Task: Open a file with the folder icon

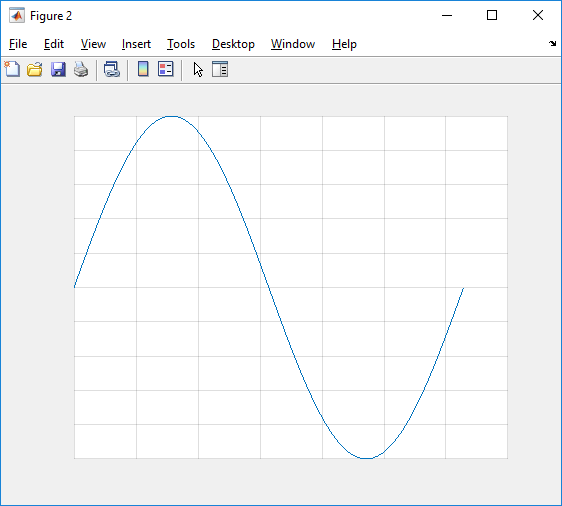Action: click(x=35, y=69)
